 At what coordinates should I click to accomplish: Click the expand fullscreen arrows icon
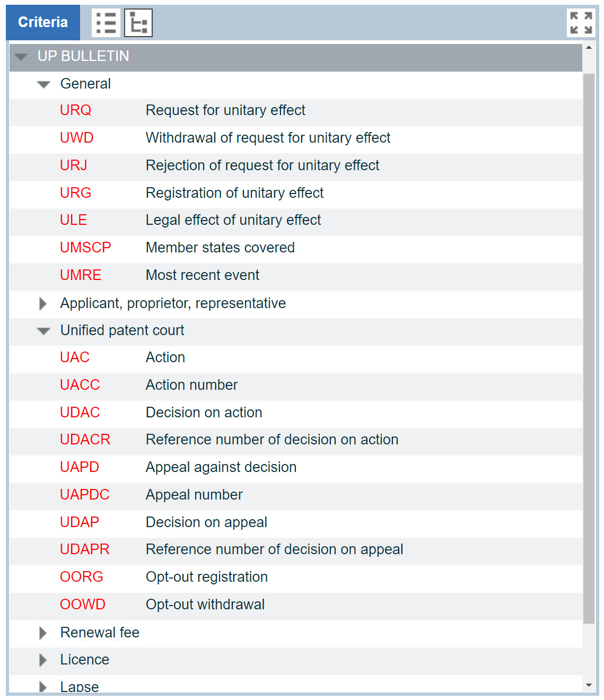click(581, 23)
